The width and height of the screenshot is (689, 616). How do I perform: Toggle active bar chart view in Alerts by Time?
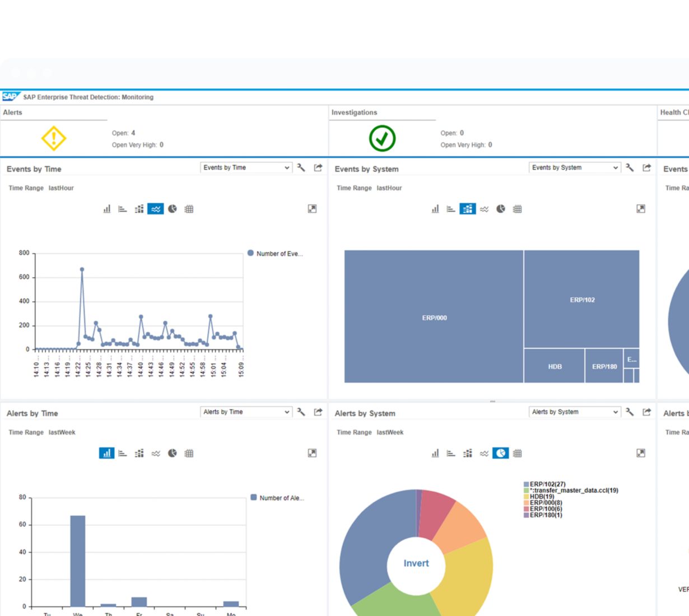click(x=106, y=453)
